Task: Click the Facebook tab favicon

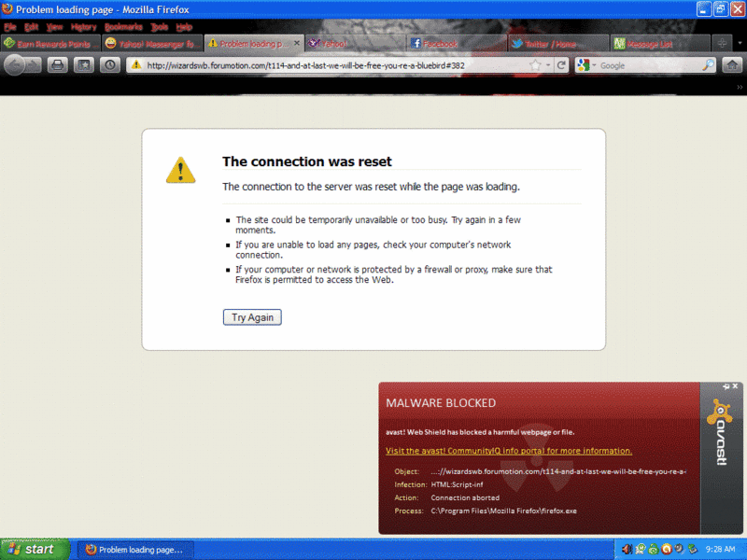Action: point(416,43)
